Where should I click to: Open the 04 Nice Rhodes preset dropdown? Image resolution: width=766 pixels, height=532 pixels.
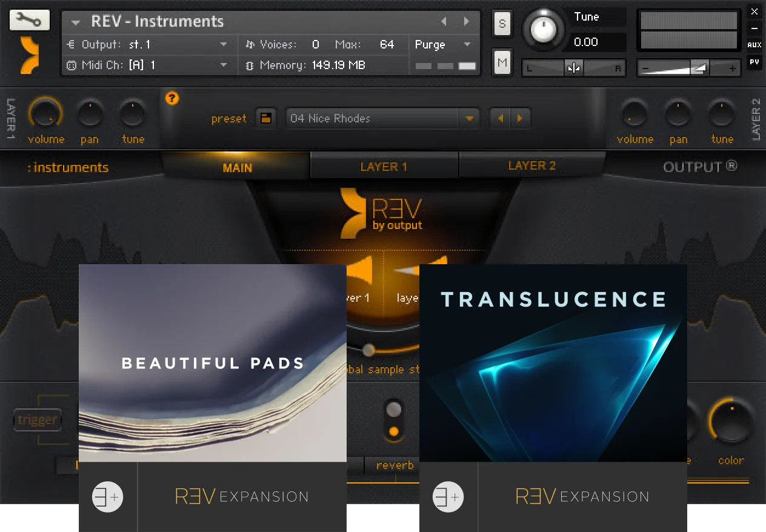pos(383,118)
